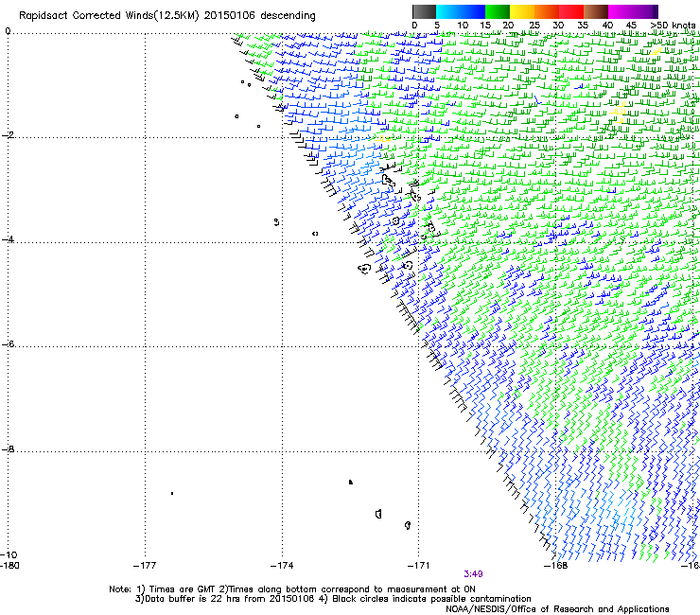Click the '-6' latitude axis label
The image size is (700, 615).
tap(8, 343)
